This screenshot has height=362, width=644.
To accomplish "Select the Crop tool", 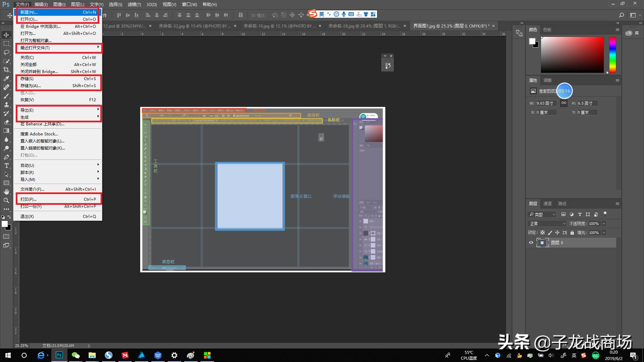I will pos(6,70).
